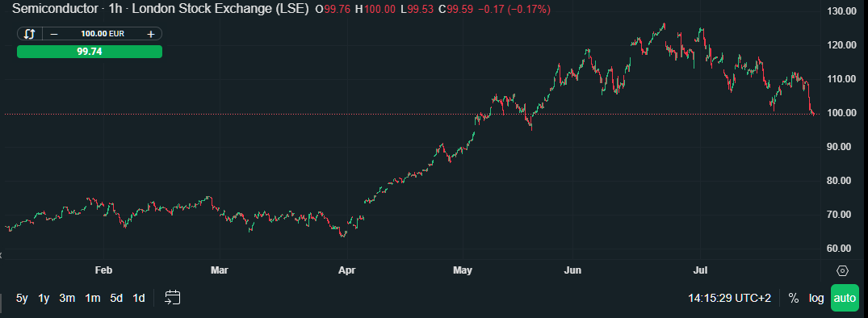
Task: Edit the 100.00 EUR amount field
Action: pos(103,34)
